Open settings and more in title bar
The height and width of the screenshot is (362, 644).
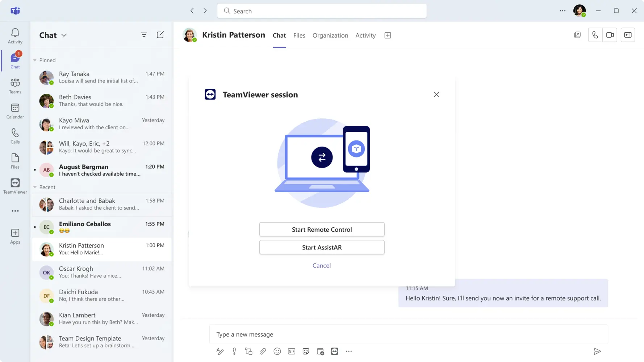click(x=562, y=11)
